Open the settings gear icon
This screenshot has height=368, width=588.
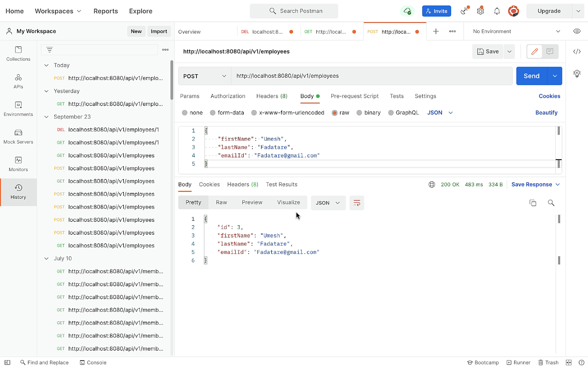481,11
